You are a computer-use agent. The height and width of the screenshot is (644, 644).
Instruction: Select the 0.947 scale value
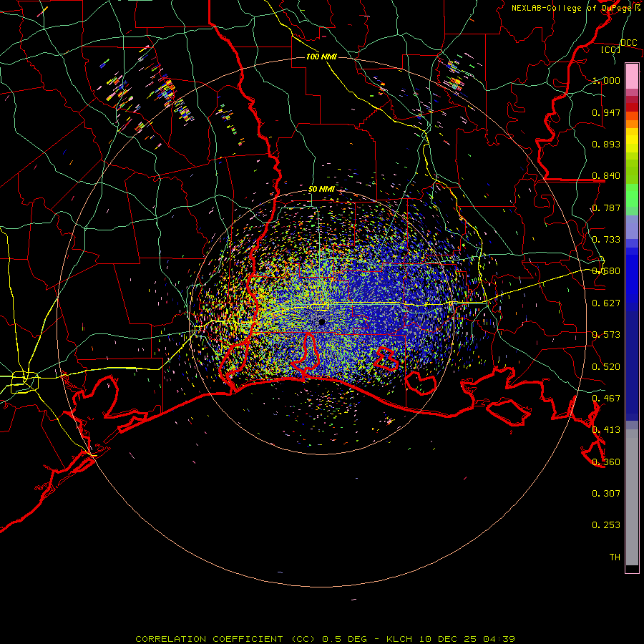(x=606, y=112)
